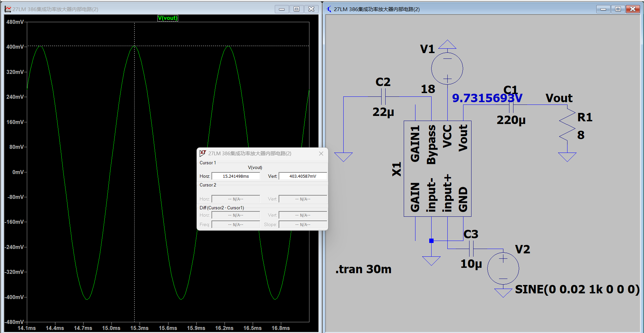644x333 pixels.
Task: Select the V1 voltage source symbol
Action: [x=447, y=69]
